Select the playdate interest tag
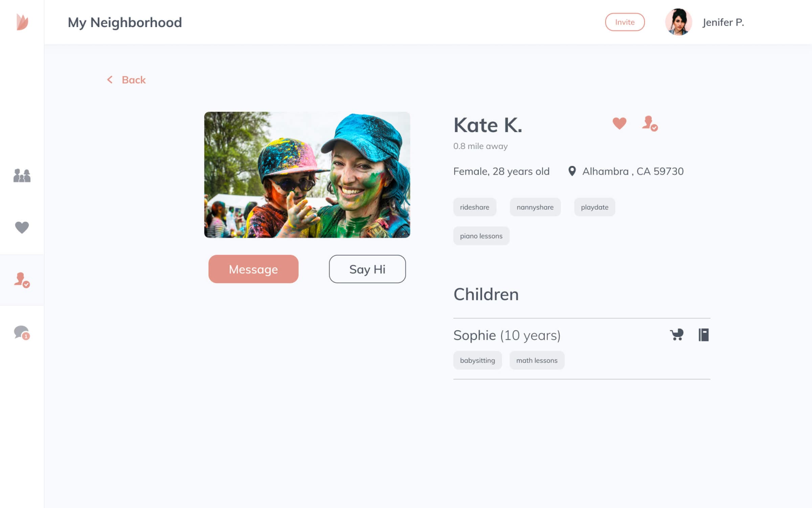The width and height of the screenshot is (812, 508). click(x=594, y=207)
